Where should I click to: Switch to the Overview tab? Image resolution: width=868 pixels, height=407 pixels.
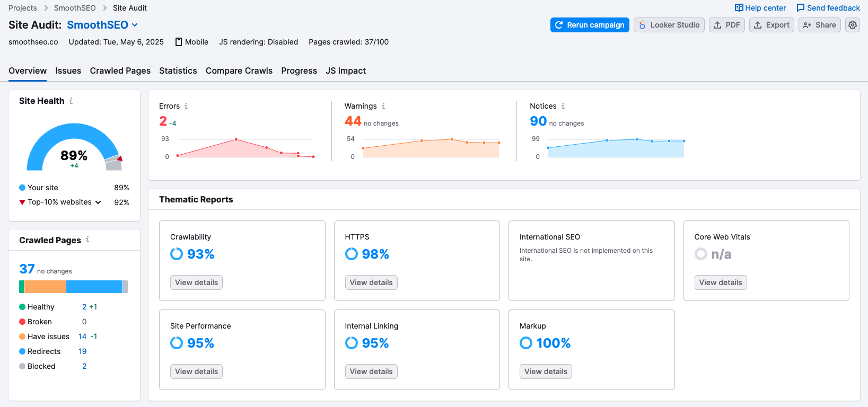coord(28,70)
